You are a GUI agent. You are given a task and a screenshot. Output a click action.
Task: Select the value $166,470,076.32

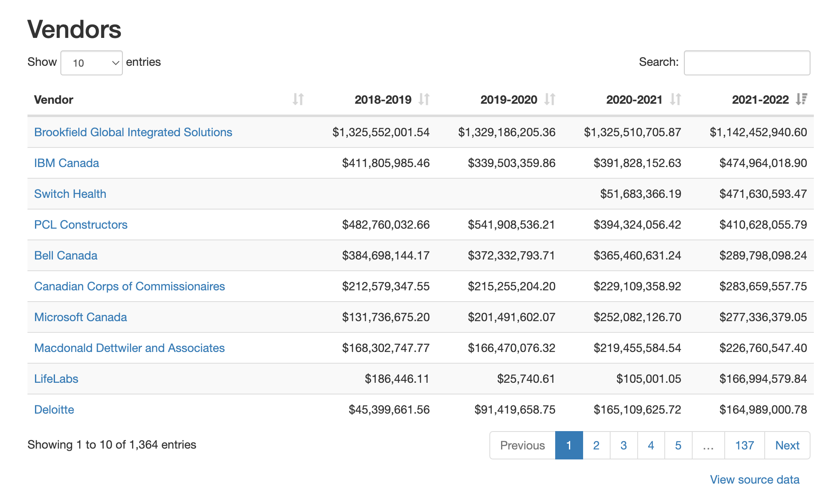[x=511, y=348]
